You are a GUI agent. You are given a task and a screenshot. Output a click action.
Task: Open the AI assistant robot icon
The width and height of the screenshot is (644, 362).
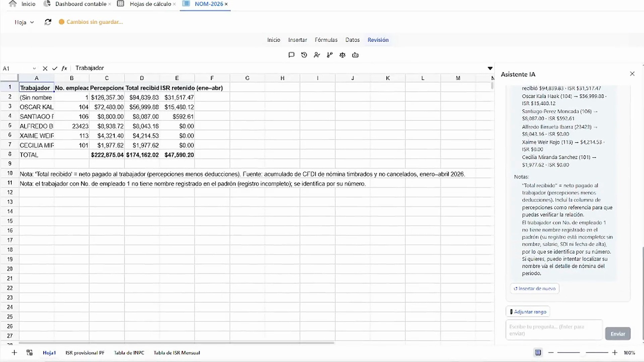(x=355, y=55)
